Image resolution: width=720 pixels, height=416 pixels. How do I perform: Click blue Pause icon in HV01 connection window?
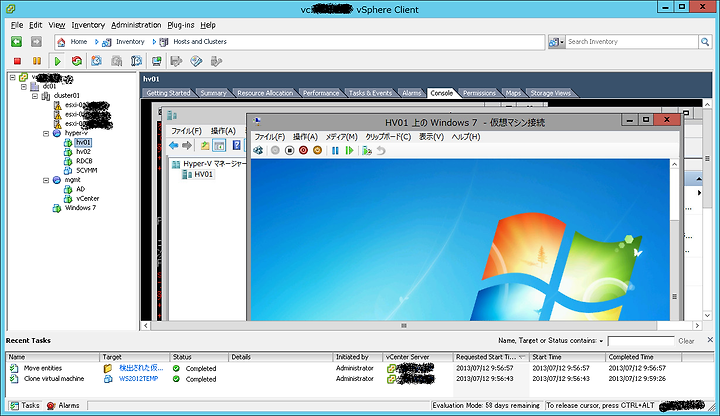(x=335, y=151)
